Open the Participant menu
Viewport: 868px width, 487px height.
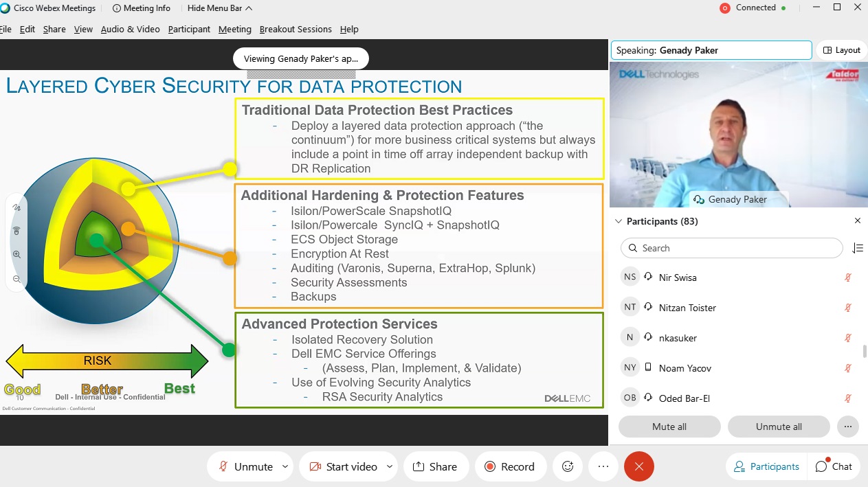[x=189, y=30]
